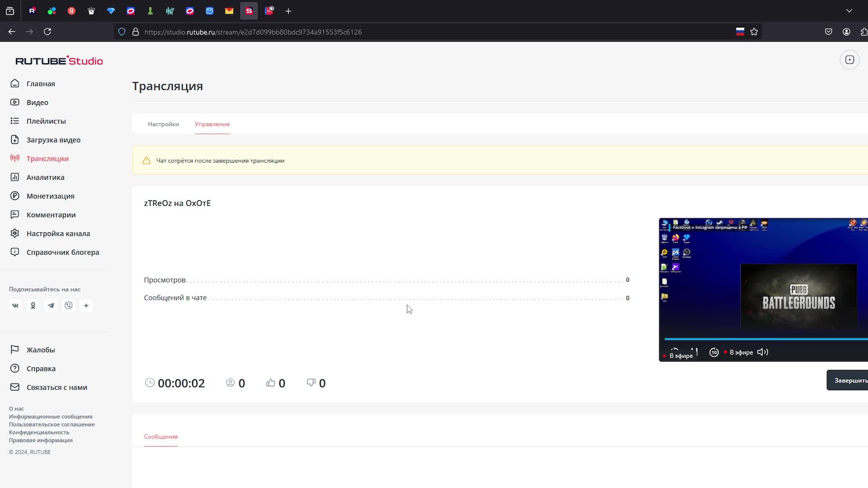Bookmark this page with the star icon
The image size is (868, 488).
point(754,32)
